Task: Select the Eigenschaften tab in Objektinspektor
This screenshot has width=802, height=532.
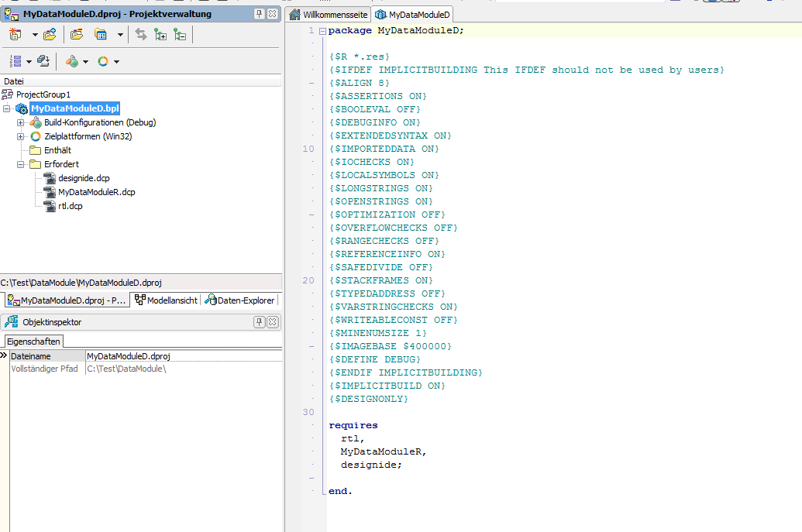Action: tap(34, 342)
